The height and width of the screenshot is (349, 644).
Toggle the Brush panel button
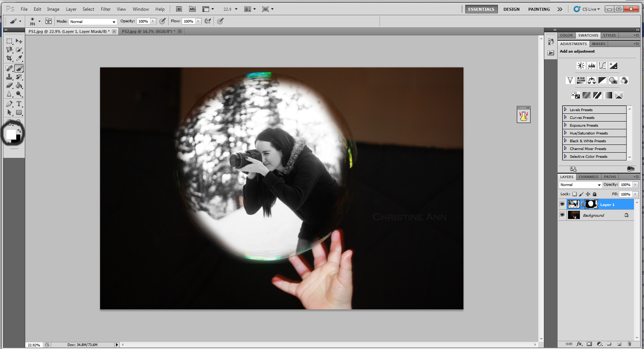49,21
